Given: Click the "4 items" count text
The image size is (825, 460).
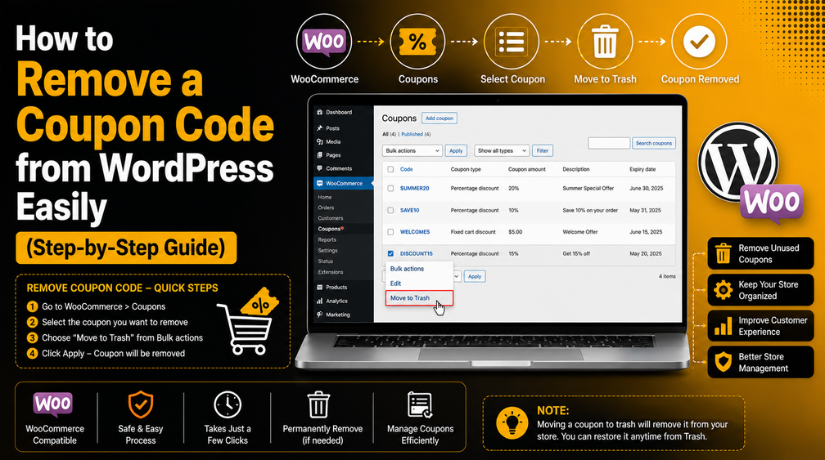Looking at the screenshot, I should click(x=667, y=276).
